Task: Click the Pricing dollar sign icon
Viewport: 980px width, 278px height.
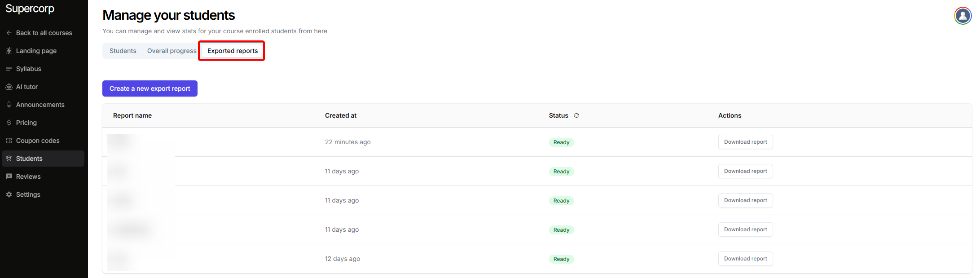Action: pos(9,123)
